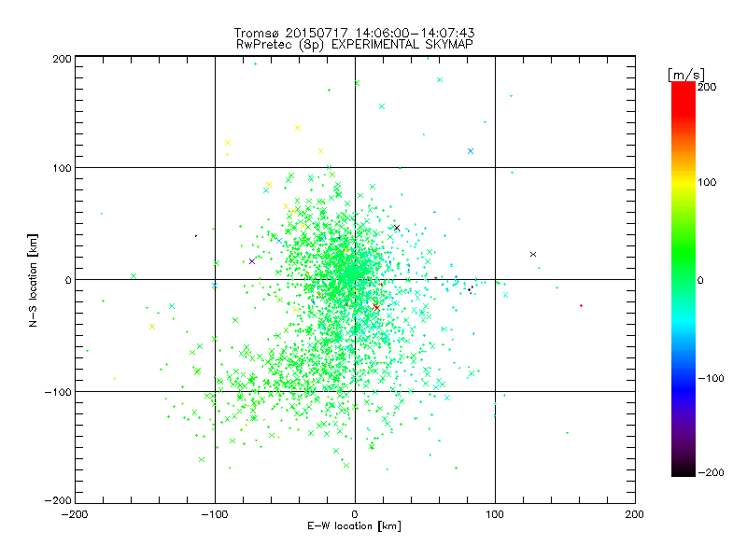Click the large red X marker in the skymap

coord(376,307)
